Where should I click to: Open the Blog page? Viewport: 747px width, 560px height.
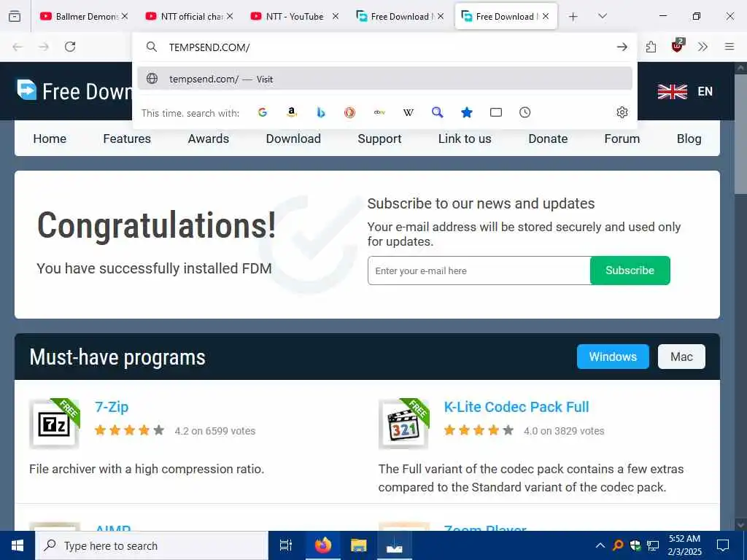pyautogui.click(x=689, y=139)
